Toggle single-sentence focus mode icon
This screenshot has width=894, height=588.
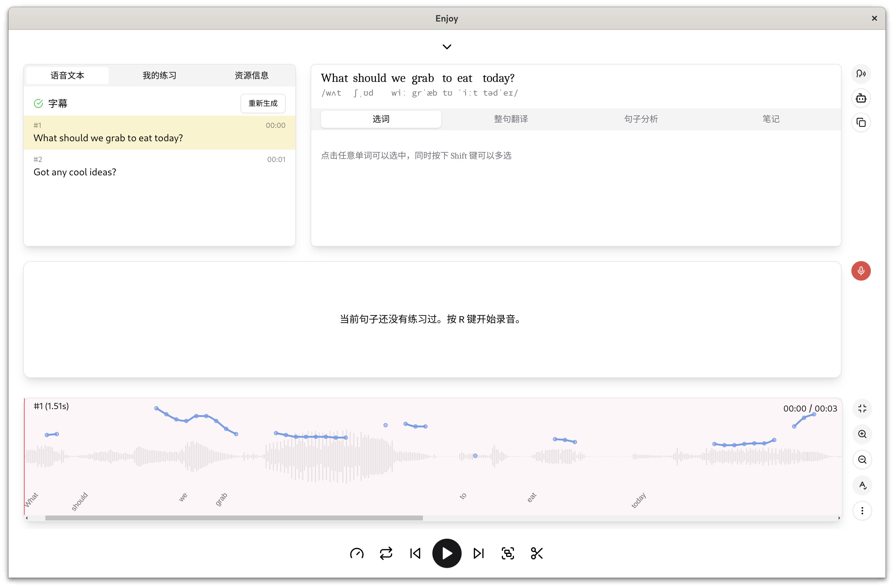tap(508, 553)
